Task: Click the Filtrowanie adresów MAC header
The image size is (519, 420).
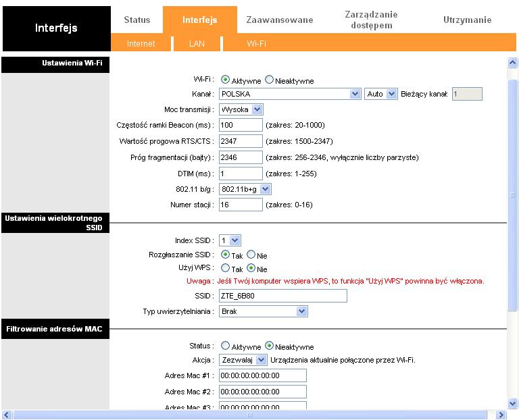Action: 55,329
